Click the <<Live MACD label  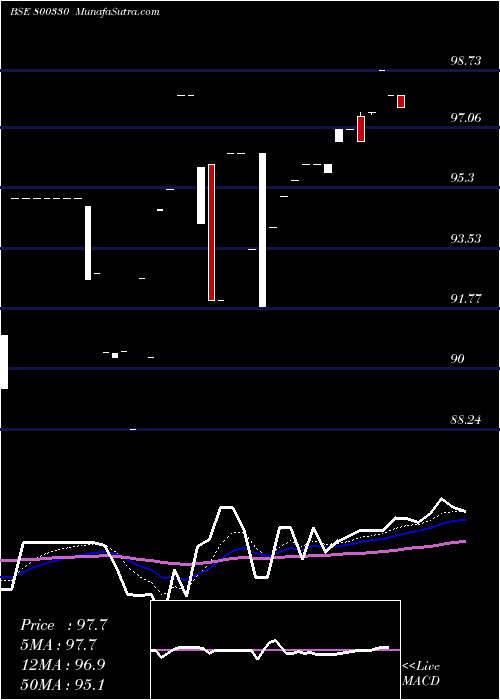click(x=421, y=673)
